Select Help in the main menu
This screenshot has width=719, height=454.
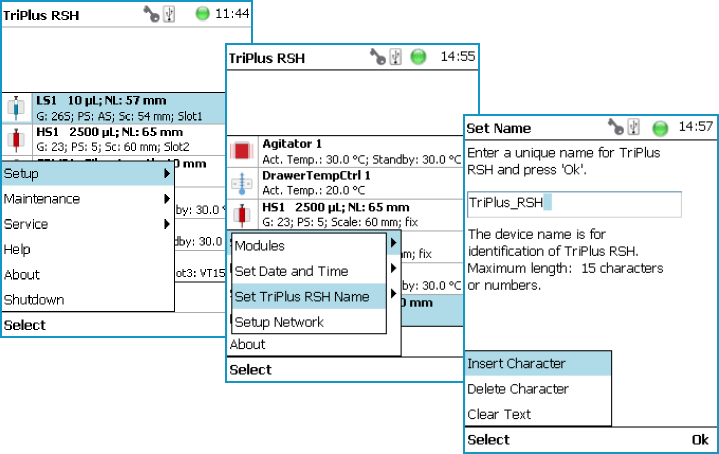pyautogui.click(x=88, y=249)
